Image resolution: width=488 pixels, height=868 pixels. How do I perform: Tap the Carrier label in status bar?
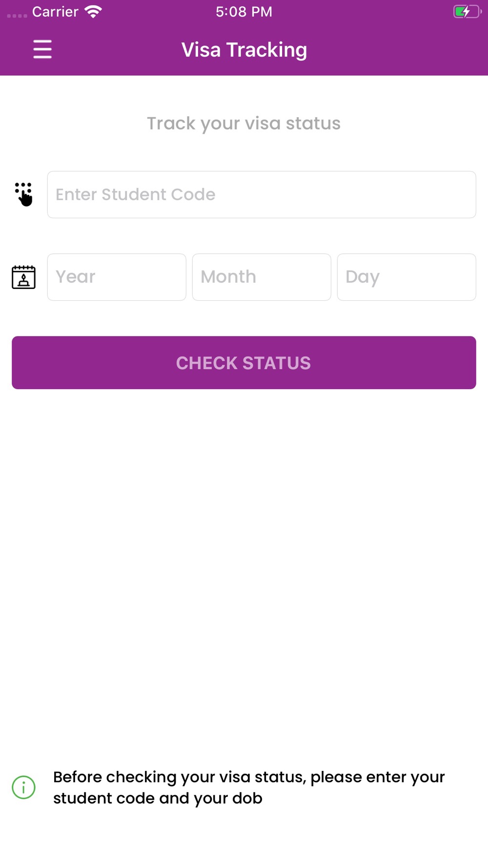(55, 12)
